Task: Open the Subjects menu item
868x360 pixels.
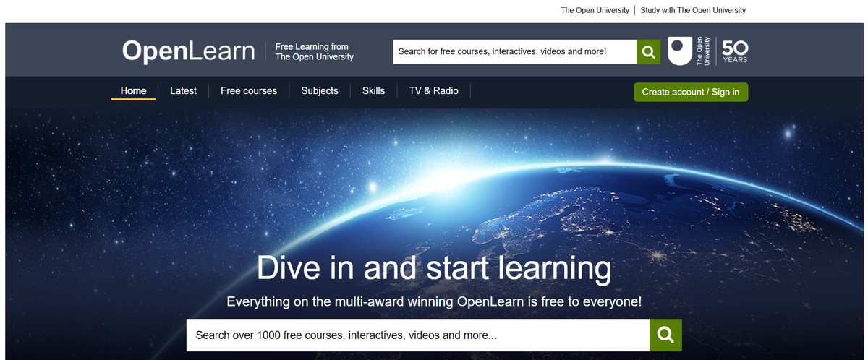Action: 320,91
